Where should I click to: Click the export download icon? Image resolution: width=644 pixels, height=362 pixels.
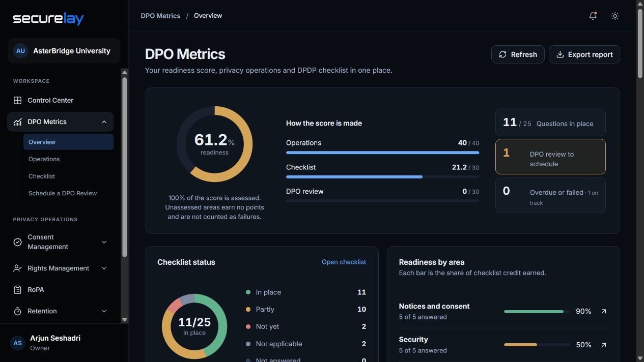[560, 54]
